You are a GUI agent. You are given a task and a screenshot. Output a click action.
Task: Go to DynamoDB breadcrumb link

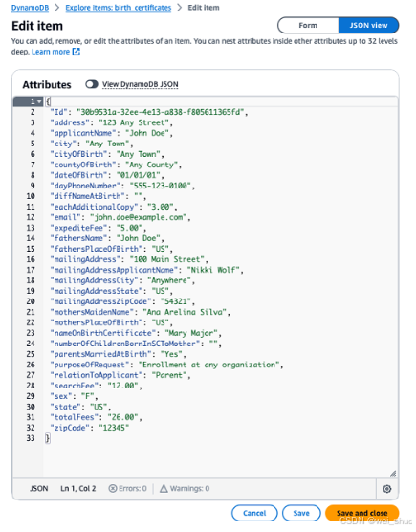(x=31, y=8)
